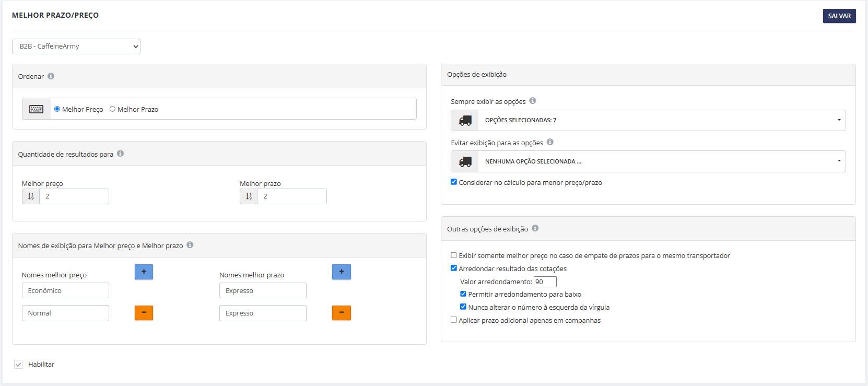
Task: Remove the second Expresso name entry
Action: 342,313
